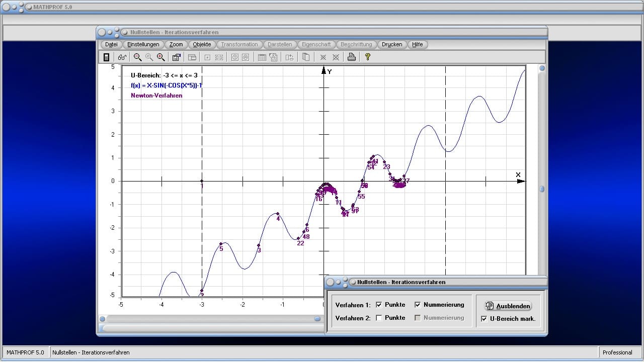Click the 'MATHPROF 5.0' status bar entry
The height and width of the screenshot is (362, 644).
(x=25, y=352)
